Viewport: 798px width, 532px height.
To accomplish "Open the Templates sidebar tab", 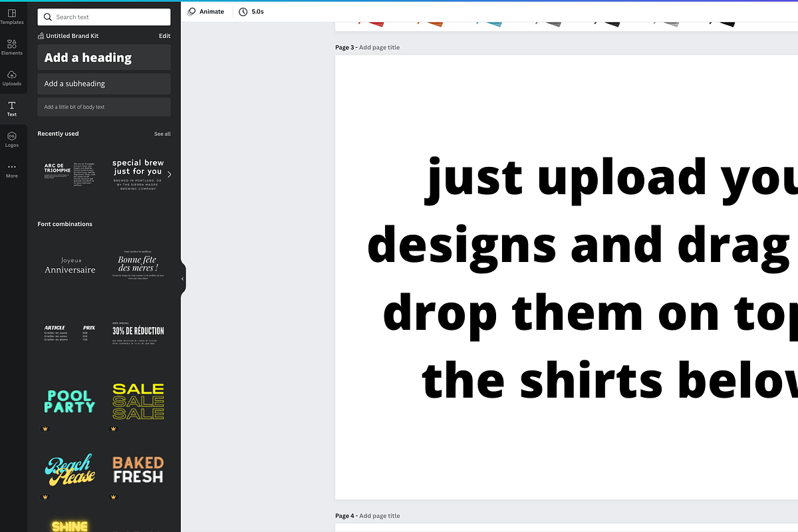I will (x=12, y=17).
